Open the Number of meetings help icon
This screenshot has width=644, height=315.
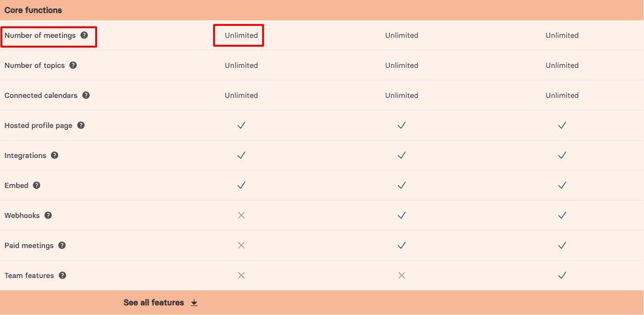pos(85,35)
